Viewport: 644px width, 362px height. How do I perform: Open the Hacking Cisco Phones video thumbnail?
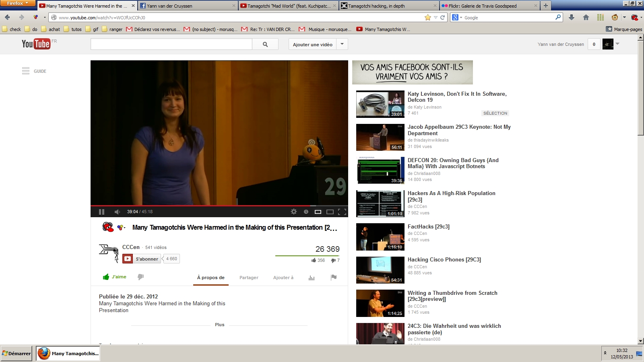click(380, 270)
